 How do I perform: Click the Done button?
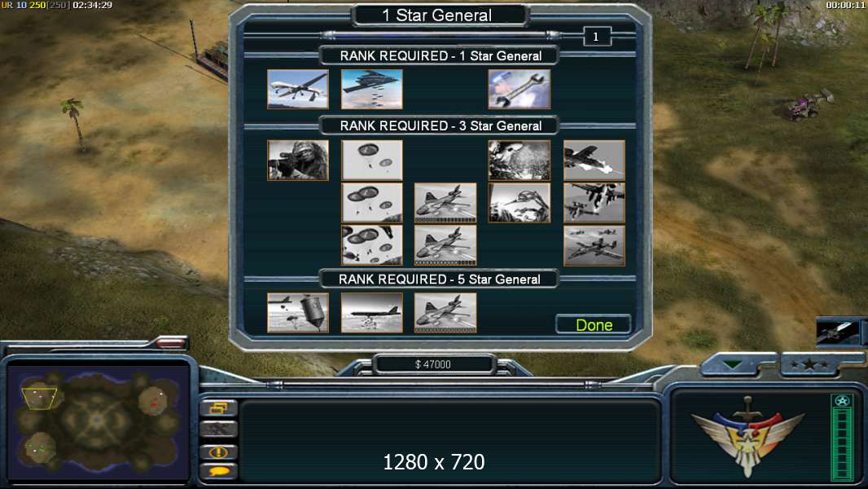(x=594, y=324)
